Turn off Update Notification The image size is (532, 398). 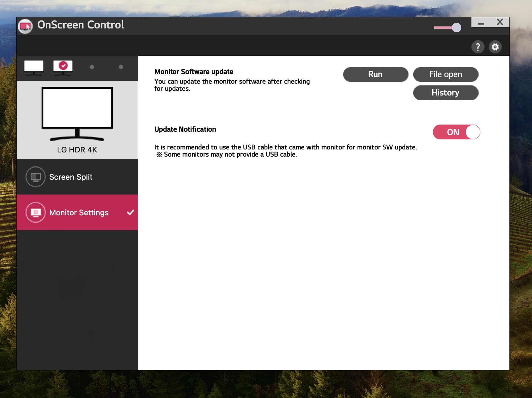[x=456, y=132]
